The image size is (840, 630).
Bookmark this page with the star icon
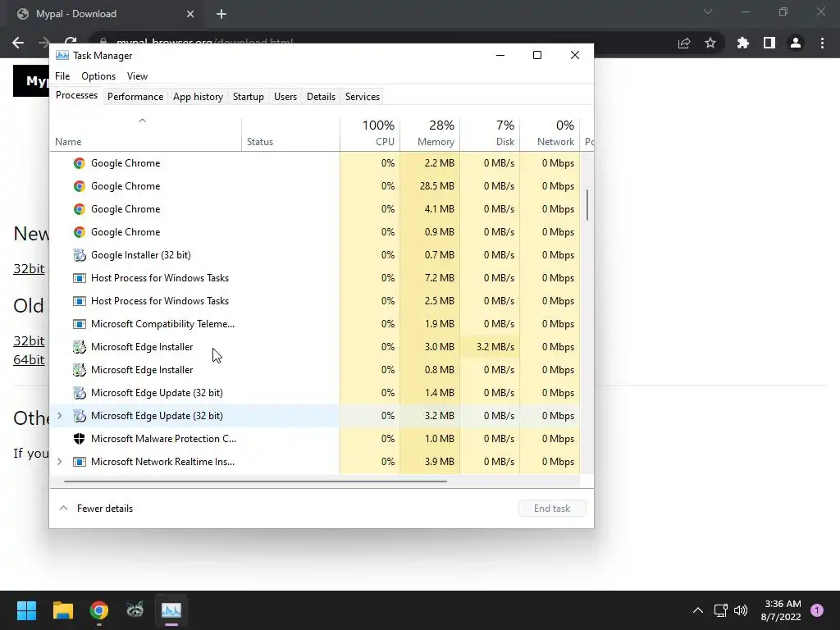710,43
